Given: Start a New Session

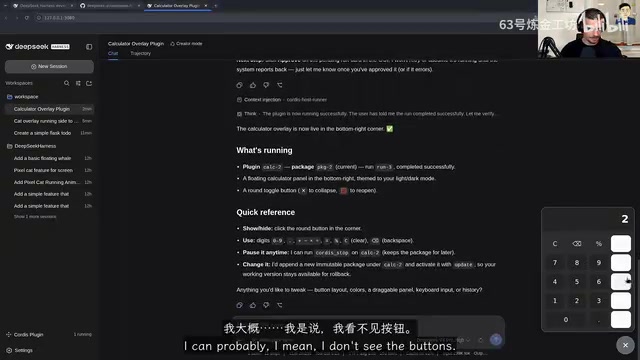Looking at the screenshot, I should (49, 67).
